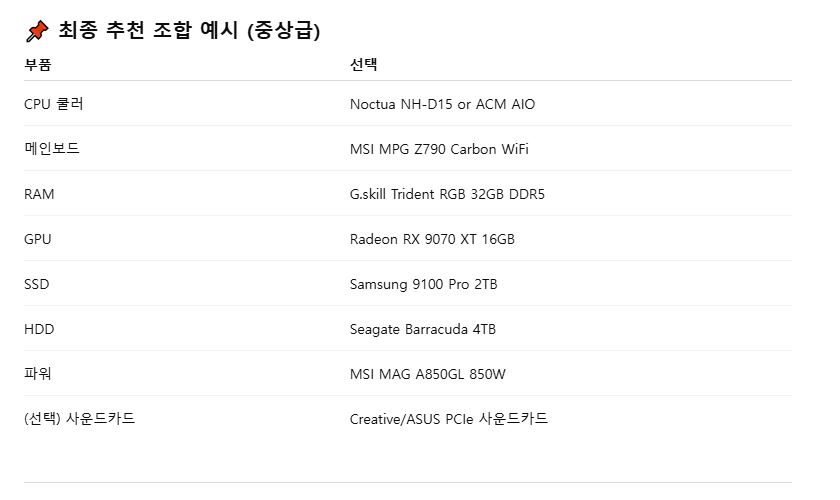The image size is (840, 500).
Task: Click Creative/ASUS PCIe 사운드카드 text
Action: (448, 419)
